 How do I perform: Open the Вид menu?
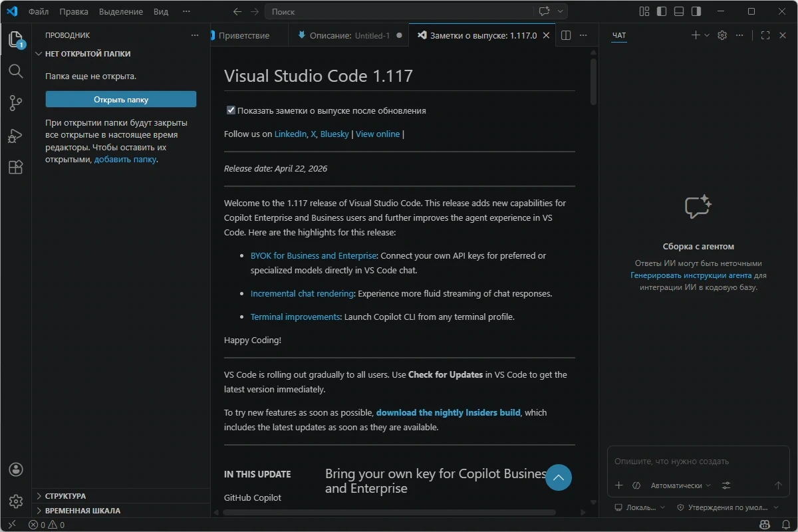(x=161, y=11)
